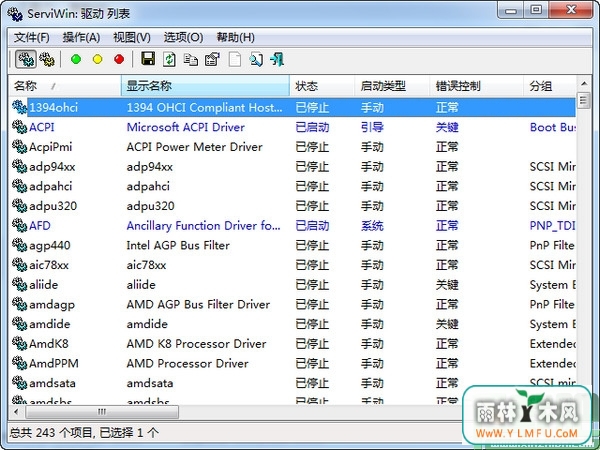Image resolution: width=600 pixels, height=450 pixels.
Task: Switch to drivers list view icon
Action: 26,59
